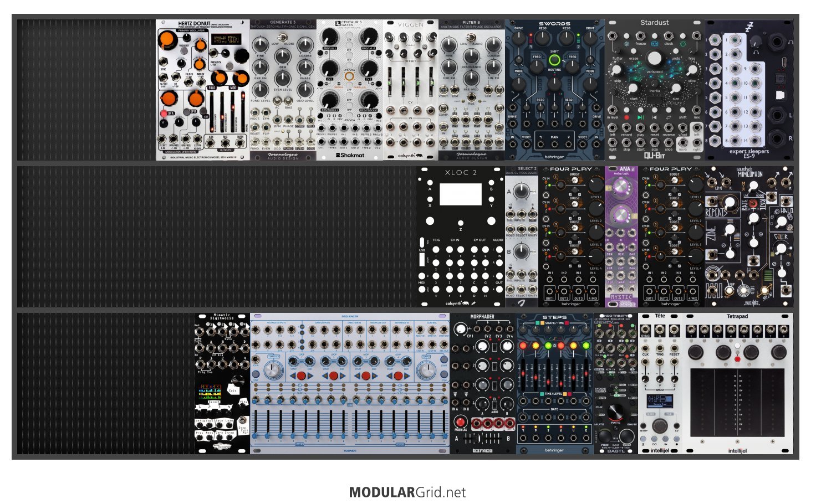816x504 pixels.
Task: Click the V/OCT input jack on Filter 8
Action: click(443, 90)
